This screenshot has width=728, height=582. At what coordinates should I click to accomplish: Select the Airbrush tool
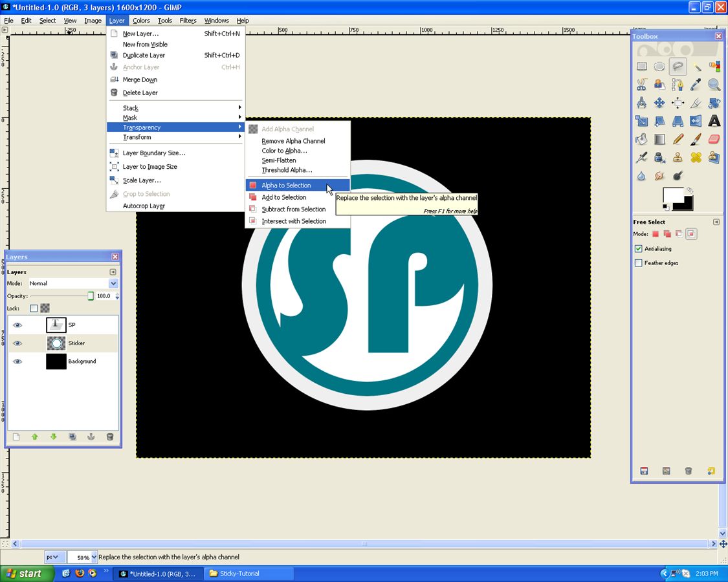[x=642, y=157]
